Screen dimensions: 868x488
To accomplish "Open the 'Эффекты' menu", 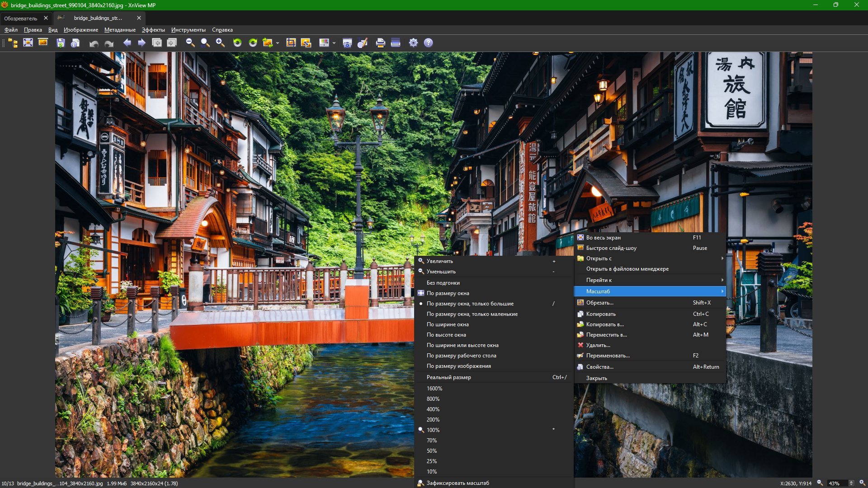I will 153,30.
